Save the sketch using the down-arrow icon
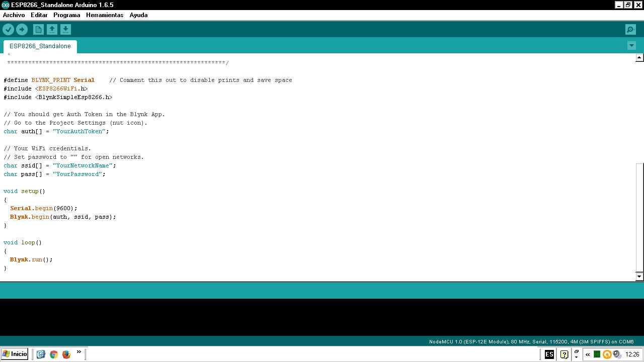This screenshot has width=644, height=362. coord(65,29)
